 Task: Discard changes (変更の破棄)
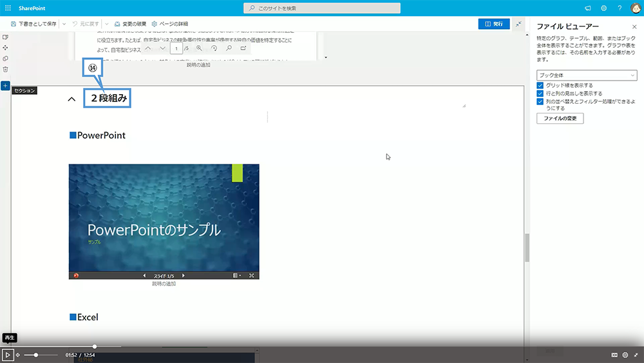[x=130, y=24]
